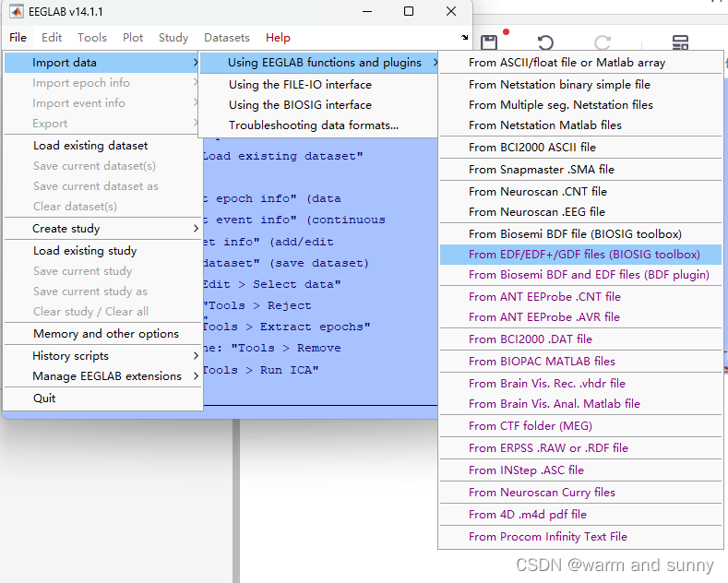Viewport: 728px width, 583px height.
Task: Click the layout panel icon in background window
Action: coord(680,42)
